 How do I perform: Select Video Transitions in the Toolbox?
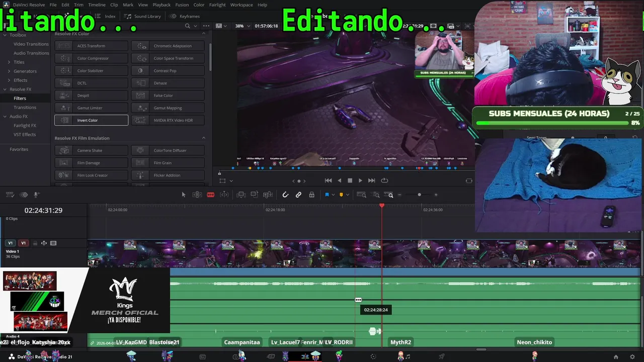pyautogui.click(x=31, y=44)
